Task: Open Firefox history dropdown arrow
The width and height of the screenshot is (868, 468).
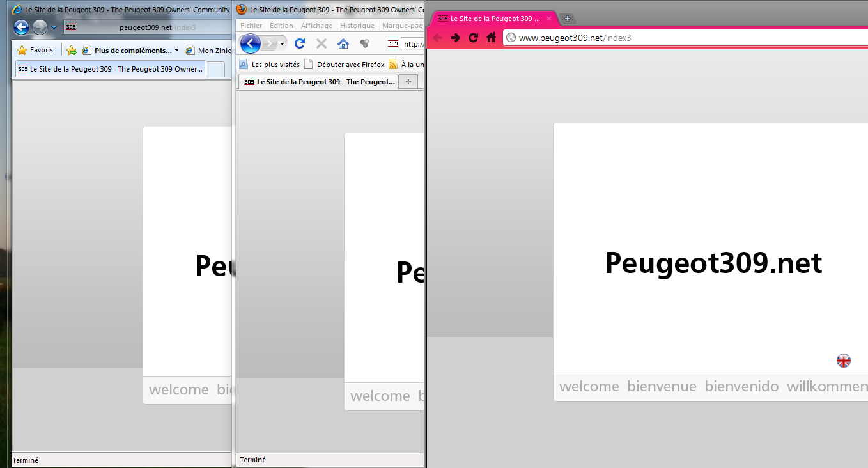Action: point(282,43)
